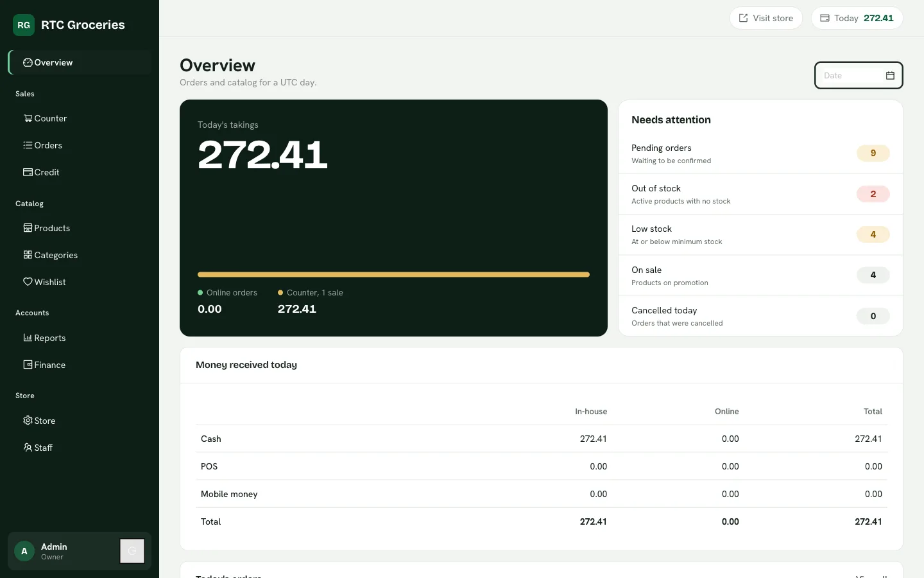This screenshot has width=924, height=578.
Task: Click the Pending orders count badge 9
Action: 873,153
